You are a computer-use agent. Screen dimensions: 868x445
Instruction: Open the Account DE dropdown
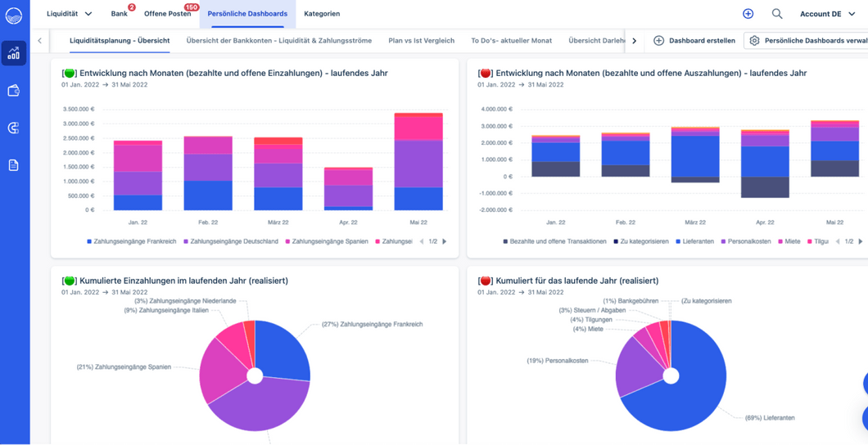(827, 14)
